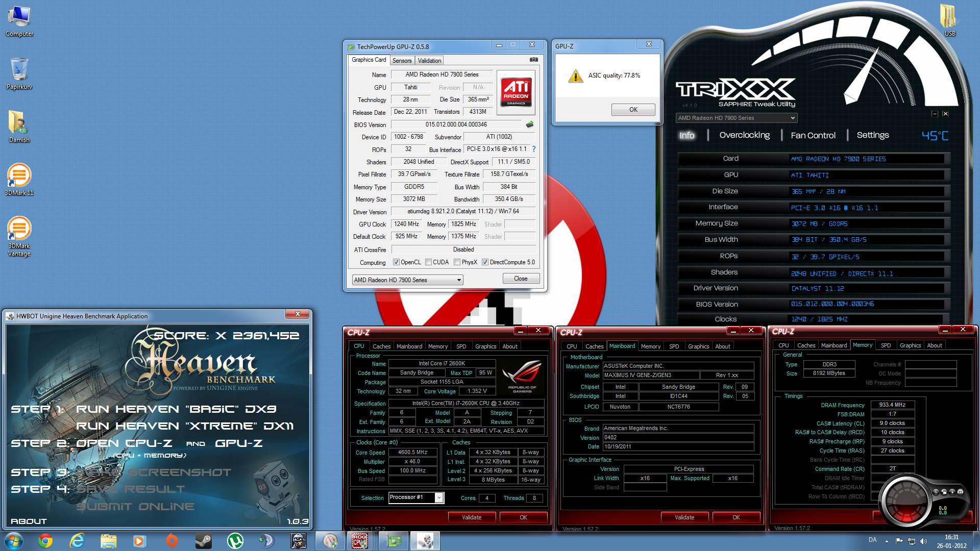Open Graphics tab in the CPU-Z Memory window
This screenshot has width=980, height=551.
click(910, 345)
